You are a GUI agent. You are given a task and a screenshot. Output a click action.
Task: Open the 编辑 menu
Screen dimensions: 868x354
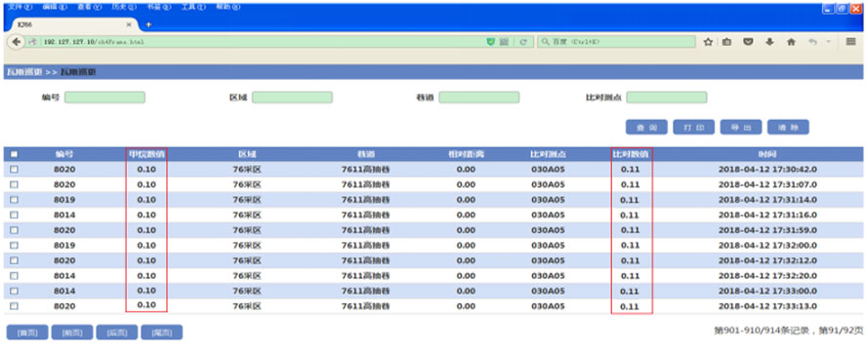[x=54, y=8]
